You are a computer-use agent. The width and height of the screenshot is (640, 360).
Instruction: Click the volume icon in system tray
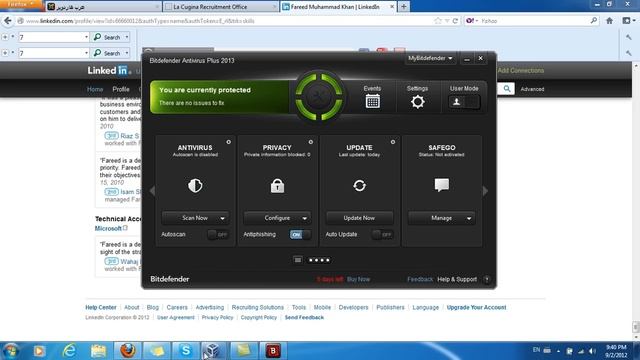pos(592,351)
